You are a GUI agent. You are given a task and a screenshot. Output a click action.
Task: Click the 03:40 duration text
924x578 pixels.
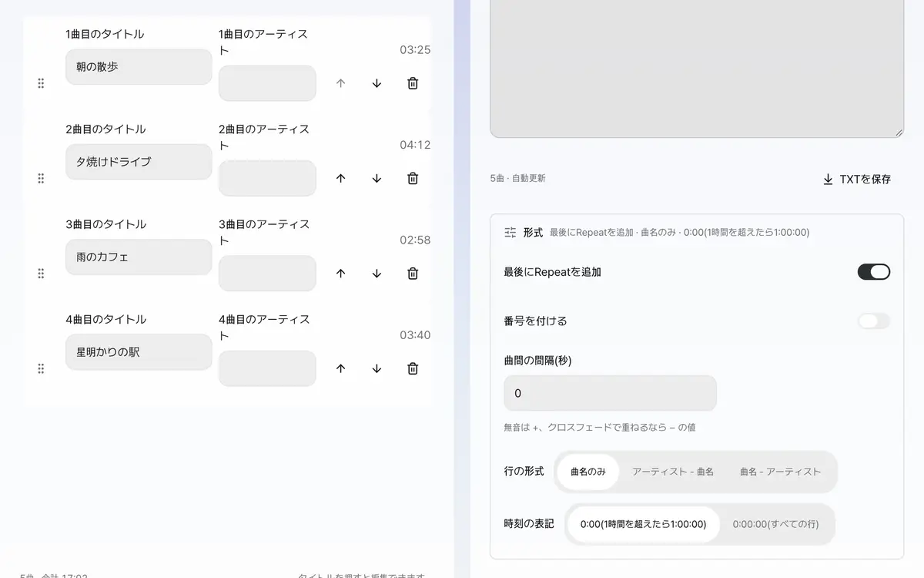tap(415, 335)
